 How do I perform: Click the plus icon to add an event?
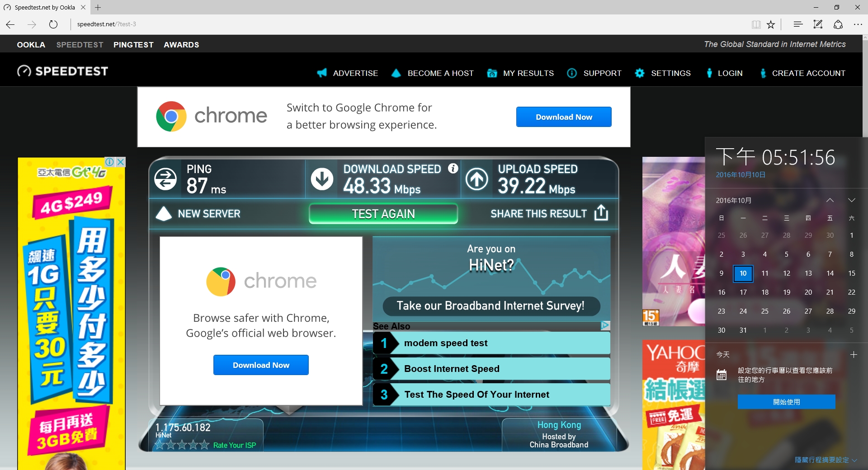coord(854,355)
